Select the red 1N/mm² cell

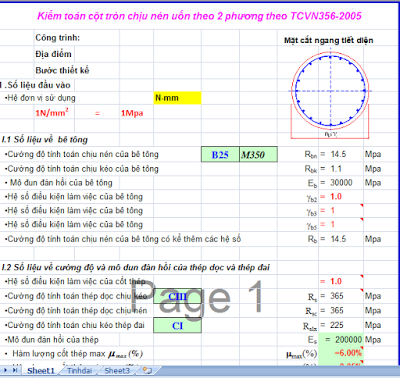[x=52, y=113]
